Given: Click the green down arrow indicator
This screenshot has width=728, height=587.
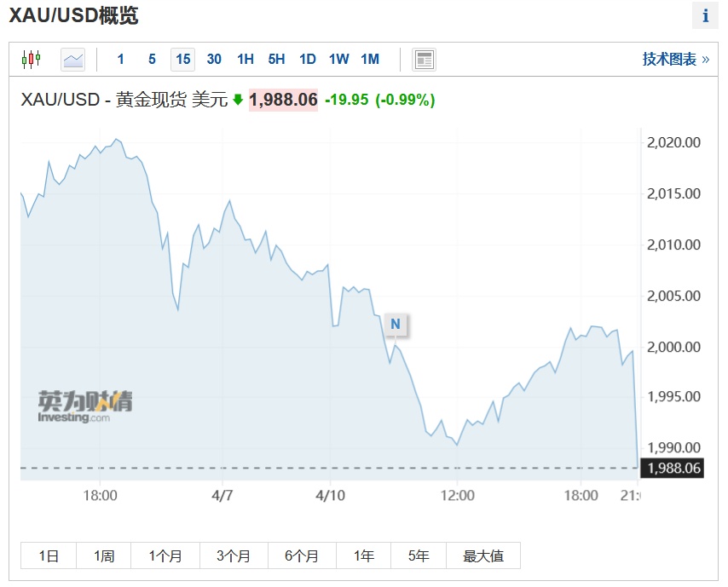Looking at the screenshot, I should point(238,100).
